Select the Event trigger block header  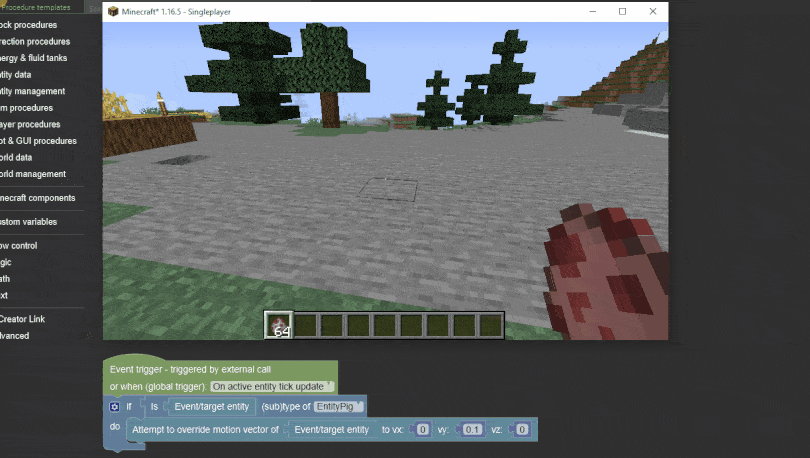(x=190, y=369)
